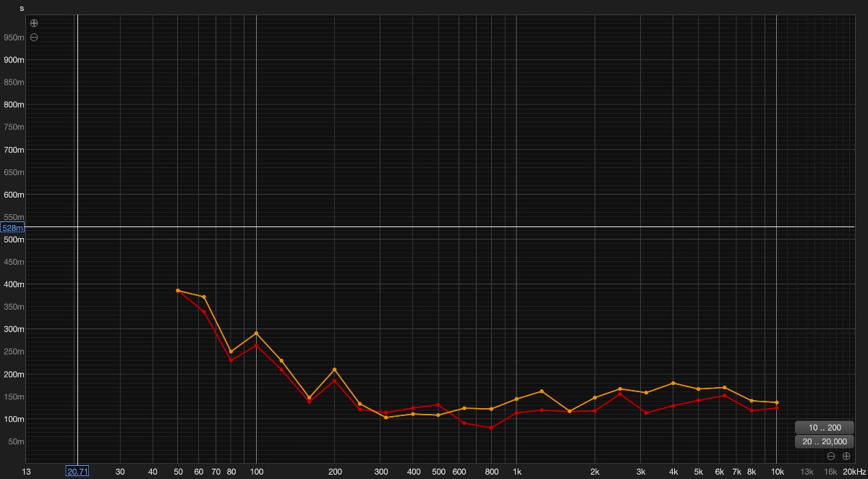The height and width of the screenshot is (479, 868).
Task: Select the orange curve point at 63 Hz
Action: point(204,297)
